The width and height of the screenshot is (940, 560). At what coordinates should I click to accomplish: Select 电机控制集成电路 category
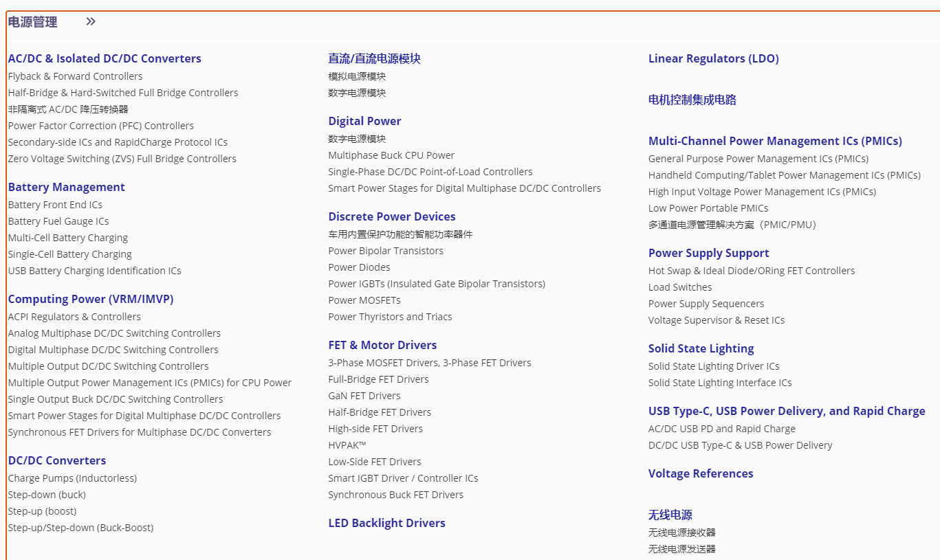[x=692, y=100]
